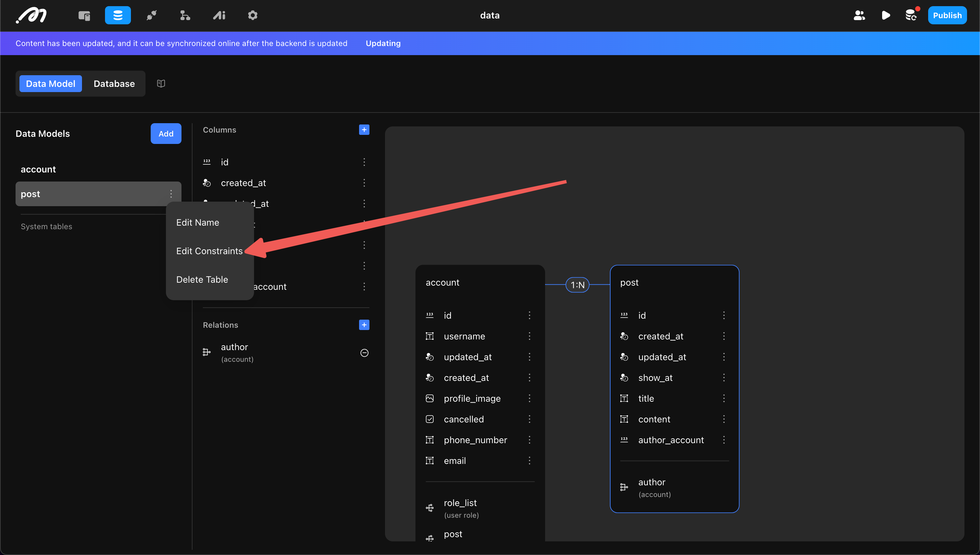Click updated_at row in post card
This screenshot has height=555, width=980.
[674, 357]
